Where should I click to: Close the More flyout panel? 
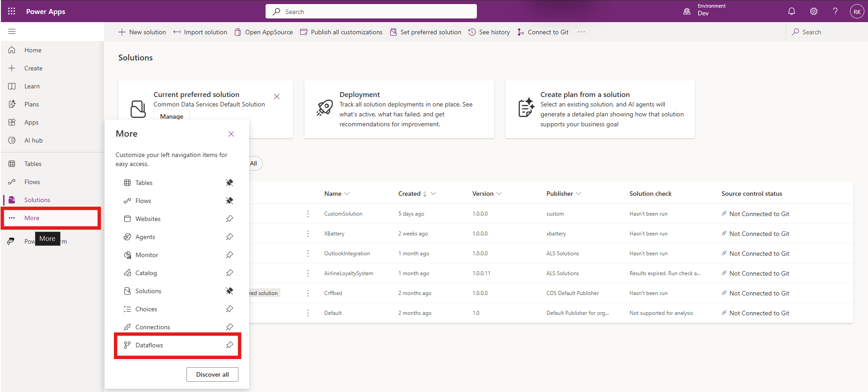[231, 134]
